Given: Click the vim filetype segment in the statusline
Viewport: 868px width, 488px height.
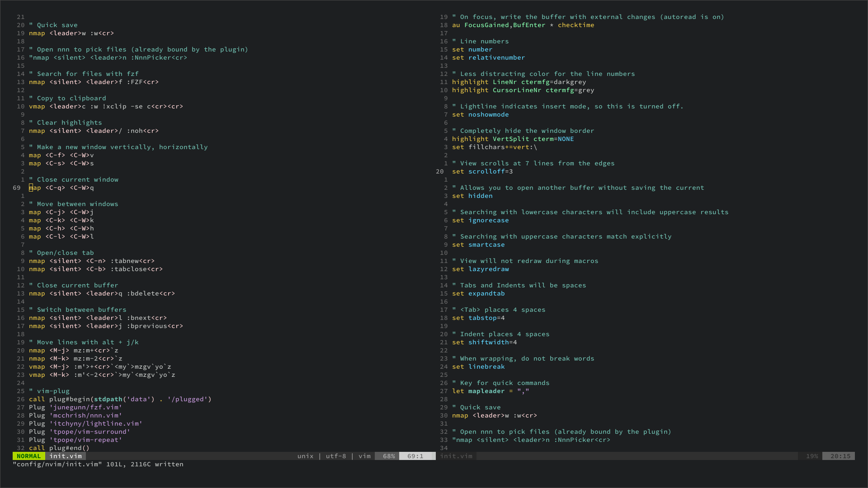Looking at the screenshot, I should pyautogui.click(x=364, y=456).
